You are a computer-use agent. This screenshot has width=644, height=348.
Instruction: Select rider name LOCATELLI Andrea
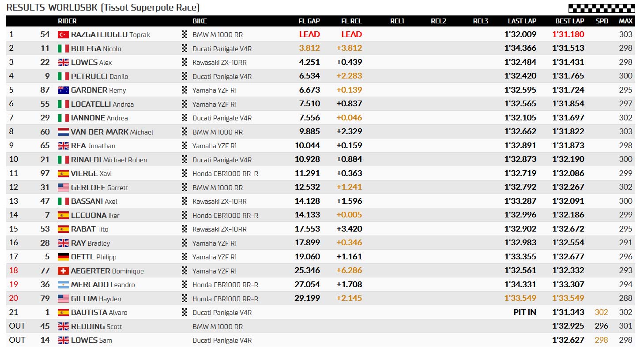click(x=102, y=104)
